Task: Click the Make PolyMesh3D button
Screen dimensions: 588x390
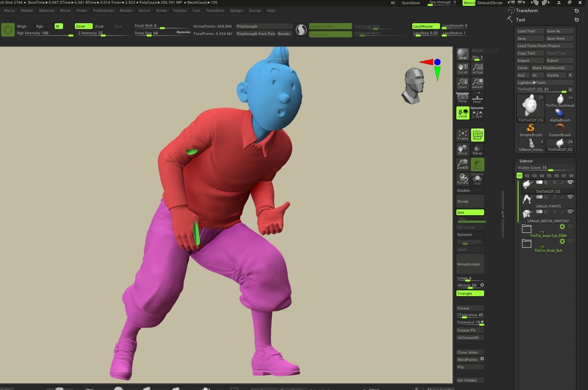Action: (552, 68)
